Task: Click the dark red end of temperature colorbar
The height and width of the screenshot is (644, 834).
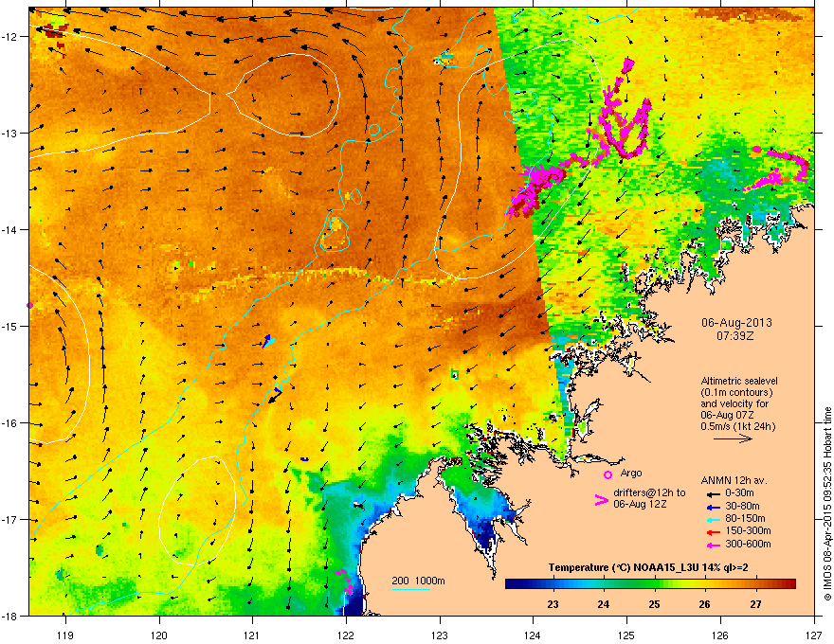Action: click(790, 583)
